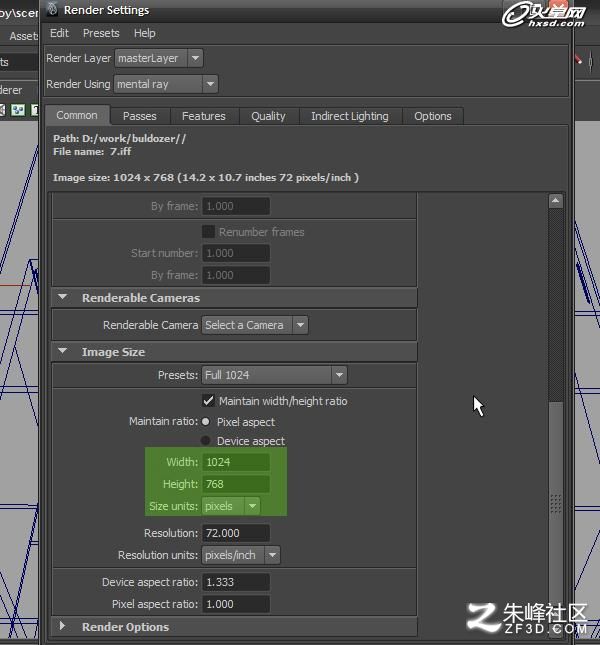
Task: Click the File name 7.iff text
Action: coord(92,151)
